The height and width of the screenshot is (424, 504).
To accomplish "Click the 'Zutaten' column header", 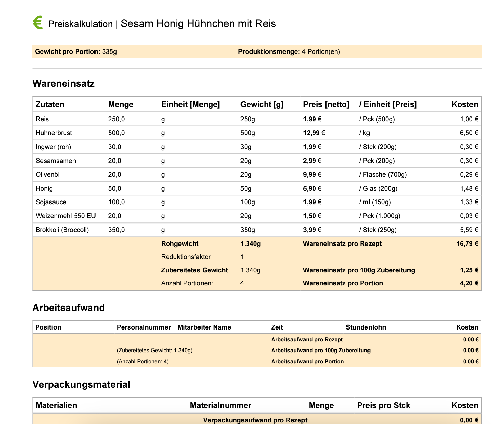I will 50,104.
